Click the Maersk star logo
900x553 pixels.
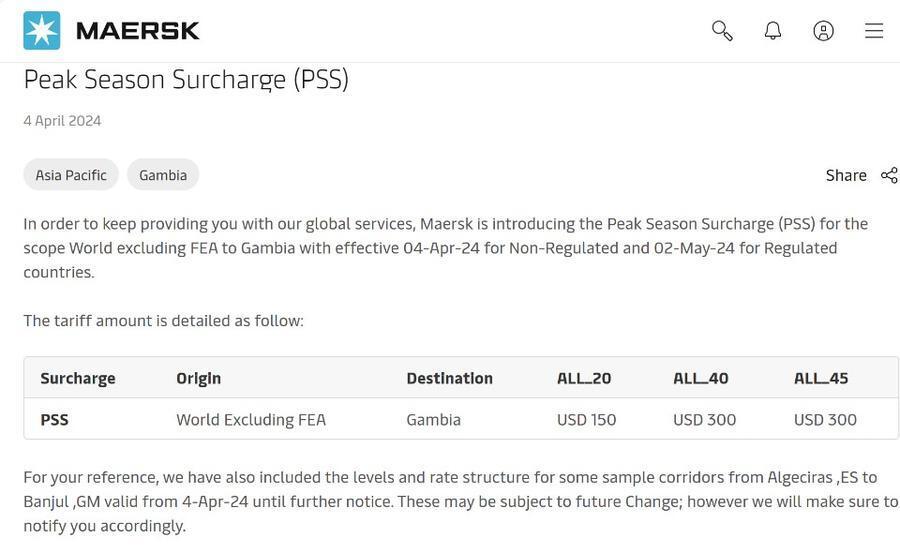42,31
